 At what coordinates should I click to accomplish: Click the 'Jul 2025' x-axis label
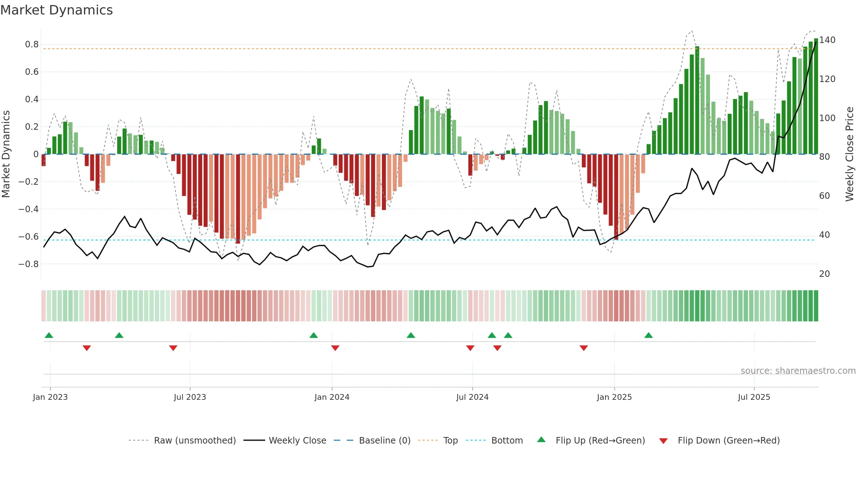754,397
